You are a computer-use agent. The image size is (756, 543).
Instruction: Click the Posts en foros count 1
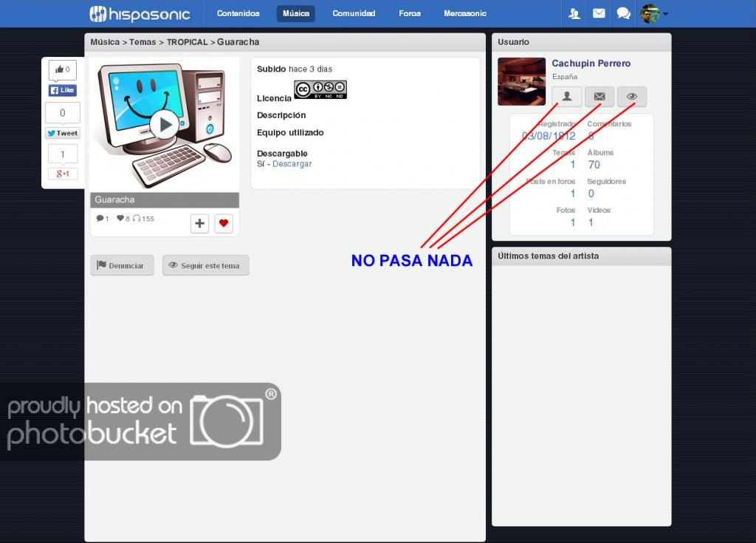point(573,194)
